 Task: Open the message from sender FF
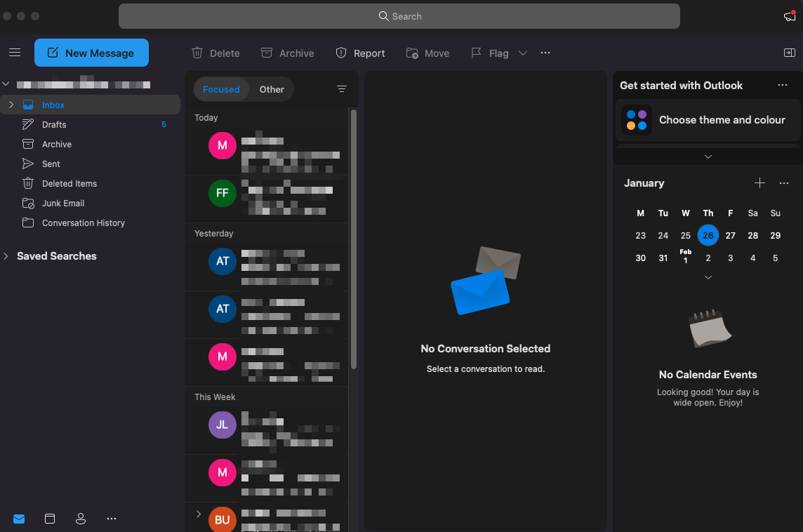[x=266, y=199]
